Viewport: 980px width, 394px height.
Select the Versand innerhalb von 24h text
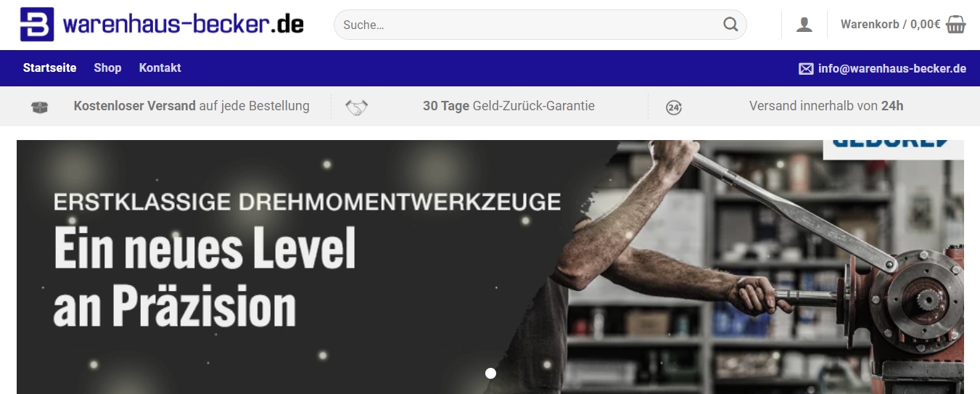coord(826,106)
